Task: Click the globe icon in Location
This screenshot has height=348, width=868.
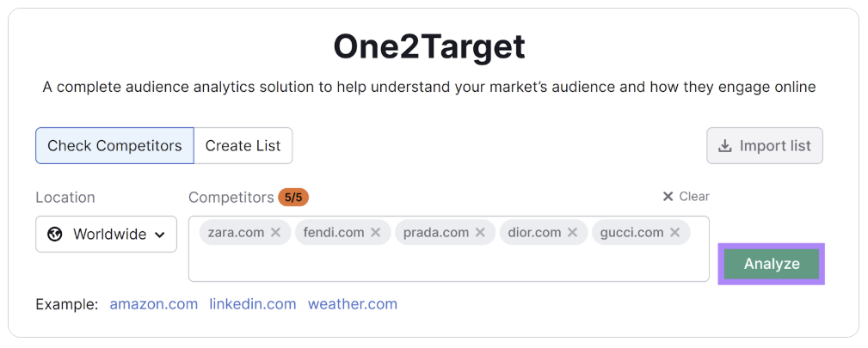Action: click(x=55, y=234)
